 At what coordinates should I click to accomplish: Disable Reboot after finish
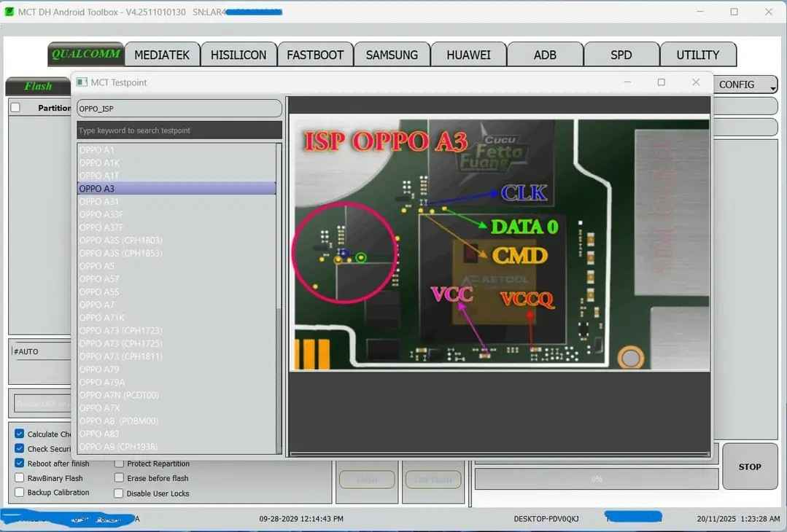tap(19, 463)
